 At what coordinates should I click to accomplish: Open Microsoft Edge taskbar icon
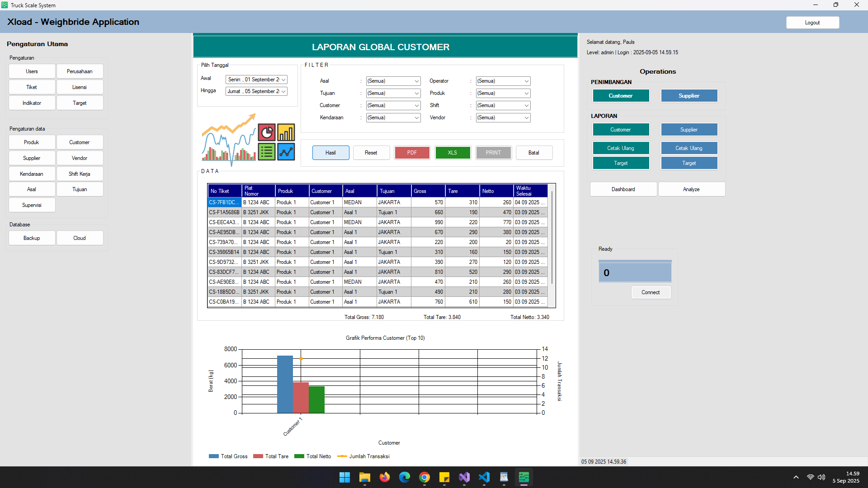click(404, 477)
